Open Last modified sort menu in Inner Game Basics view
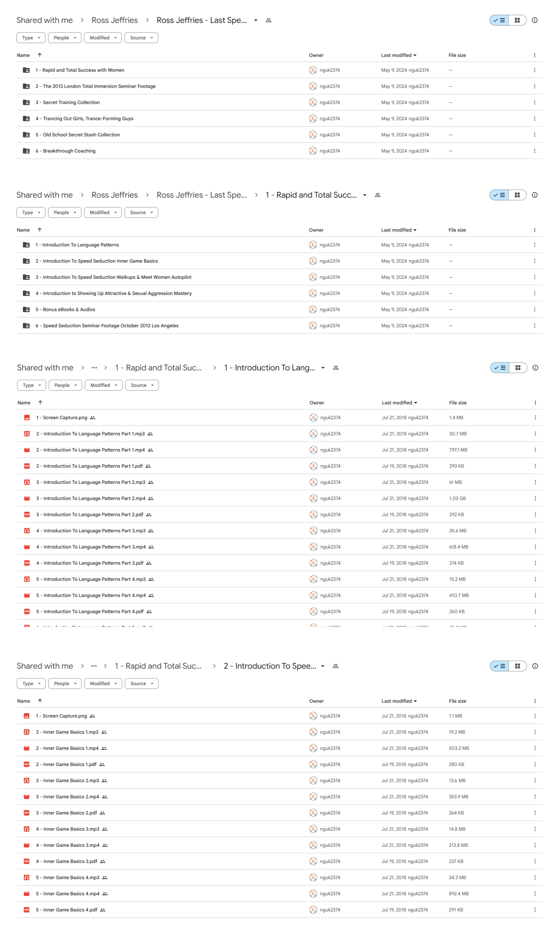Image resolution: width=560 pixels, height=932 pixels. [399, 701]
